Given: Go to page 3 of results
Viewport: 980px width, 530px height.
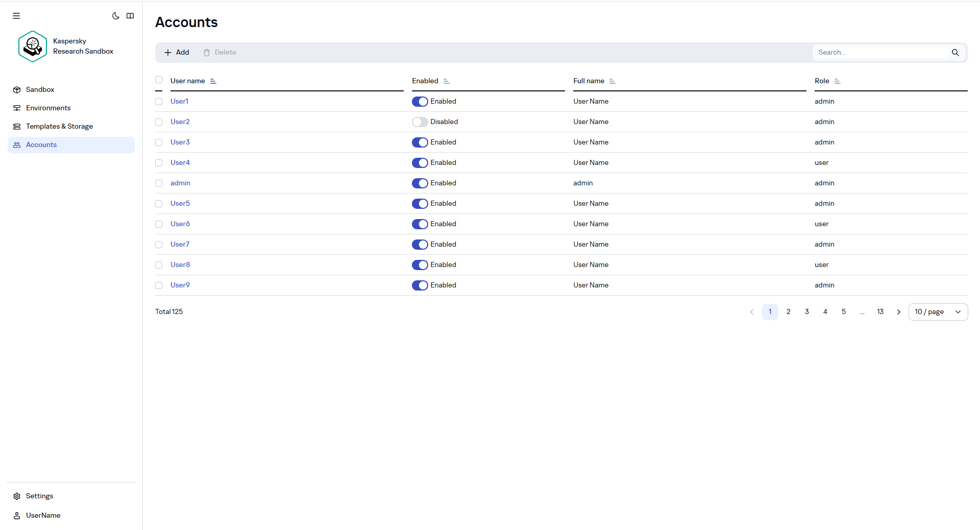Looking at the screenshot, I should tap(806, 311).
